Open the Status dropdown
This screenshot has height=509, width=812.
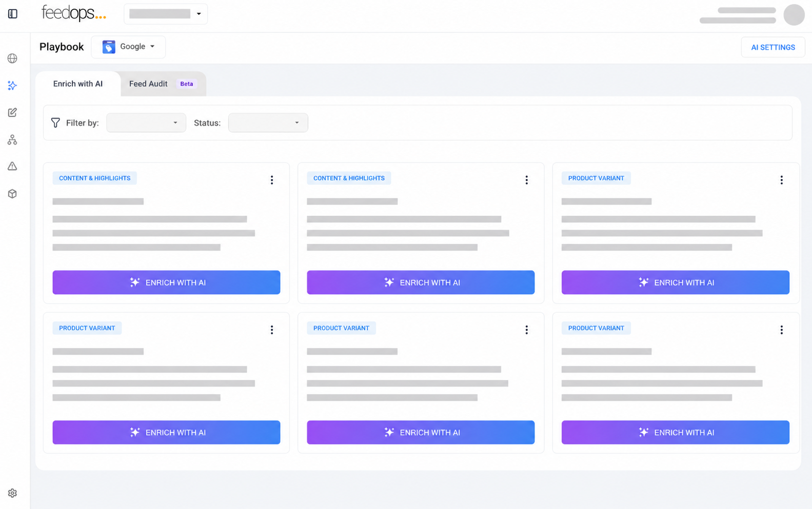coord(268,123)
